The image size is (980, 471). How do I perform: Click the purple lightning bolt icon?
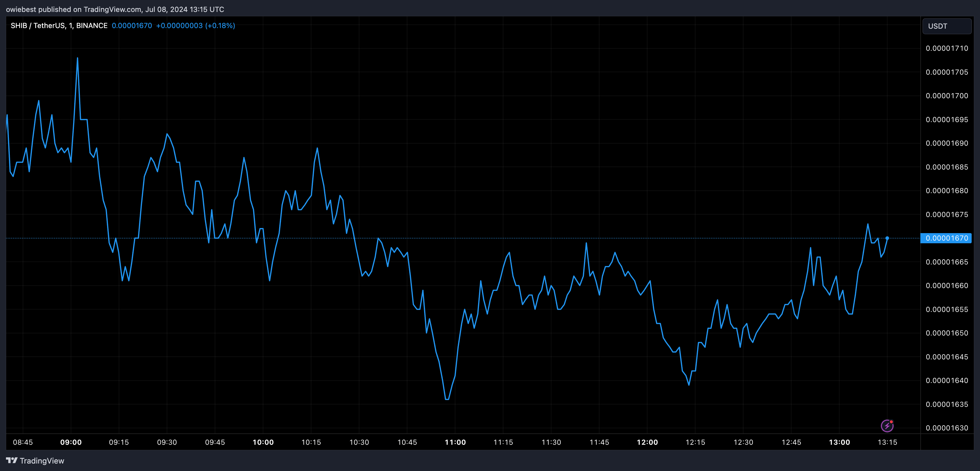887,426
